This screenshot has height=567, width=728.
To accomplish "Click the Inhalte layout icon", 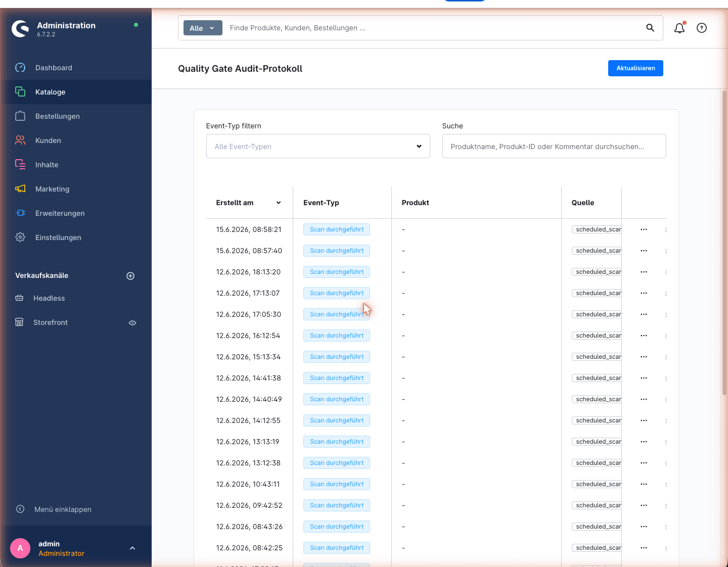I will click(20, 164).
